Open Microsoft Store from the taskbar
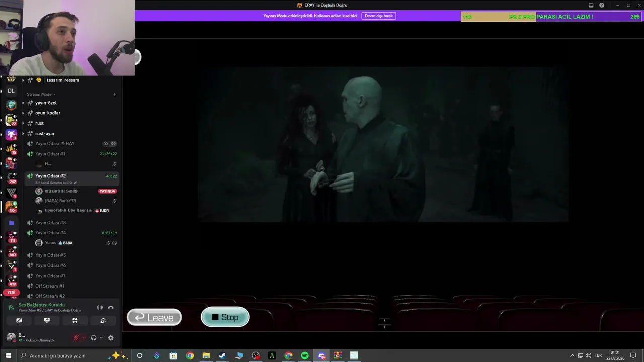Screen dimensions: 644x362 (x=173, y=356)
